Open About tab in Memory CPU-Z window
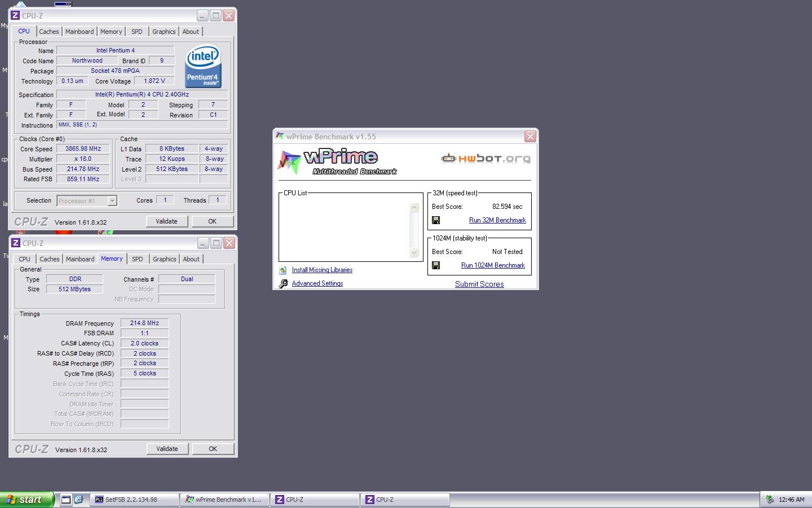The image size is (812, 508). 191,259
